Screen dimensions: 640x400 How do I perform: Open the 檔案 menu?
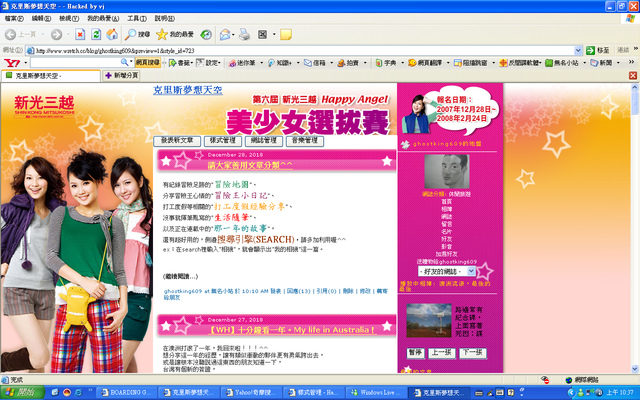point(14,18)
